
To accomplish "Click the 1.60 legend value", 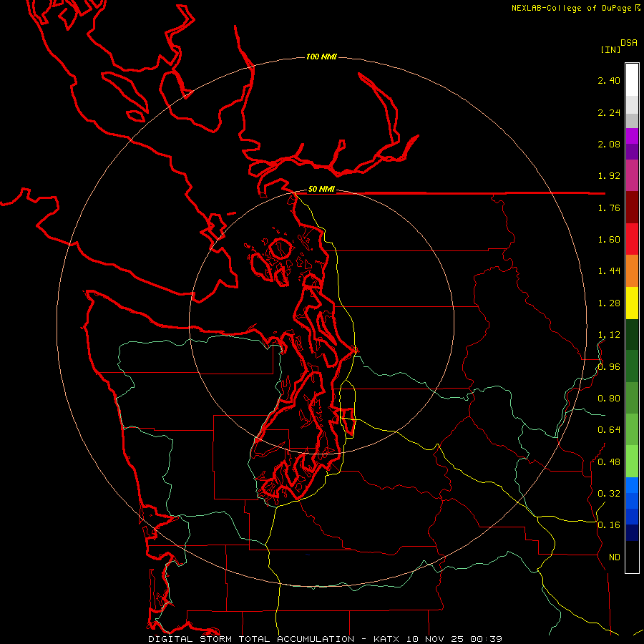I will tap(609, 240).
